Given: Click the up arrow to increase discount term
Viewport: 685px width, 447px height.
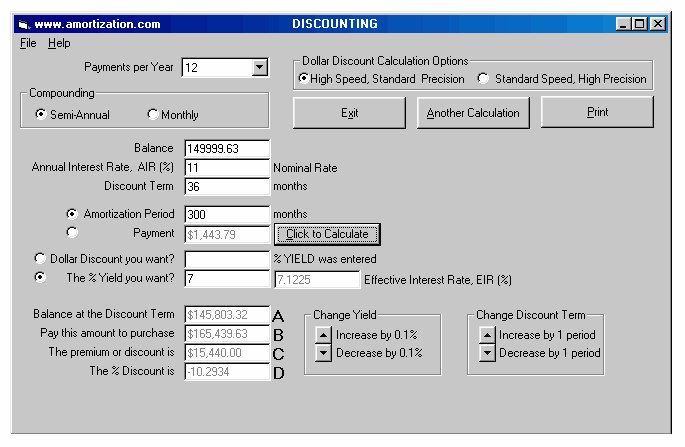Looking at the screenshot, I should (x=486, y=335).
